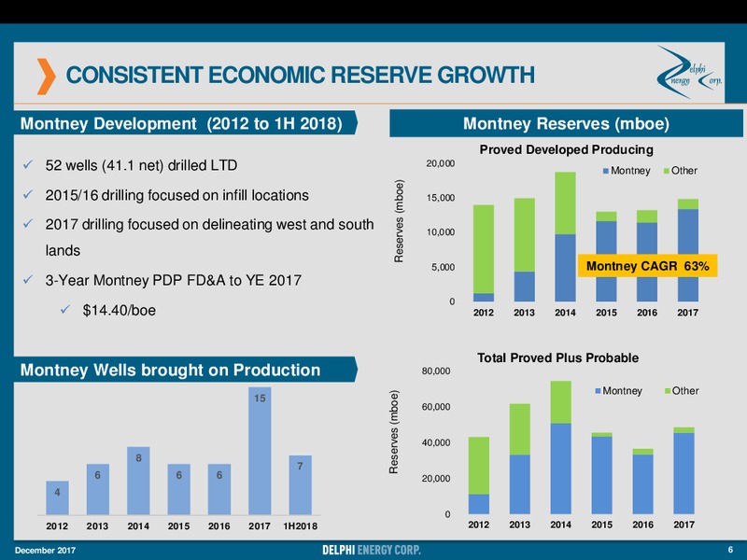This screenshot has width=747, height=560.
Task: Select the '$14.40/boe' sub-bullet
Action: tap(120, 310)
